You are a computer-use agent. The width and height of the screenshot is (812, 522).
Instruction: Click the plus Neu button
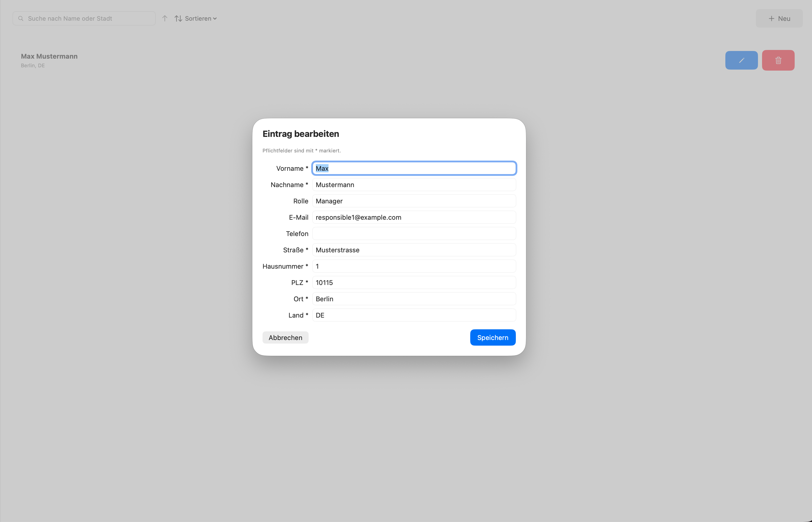pyautogui.click(x=779, y=18)
